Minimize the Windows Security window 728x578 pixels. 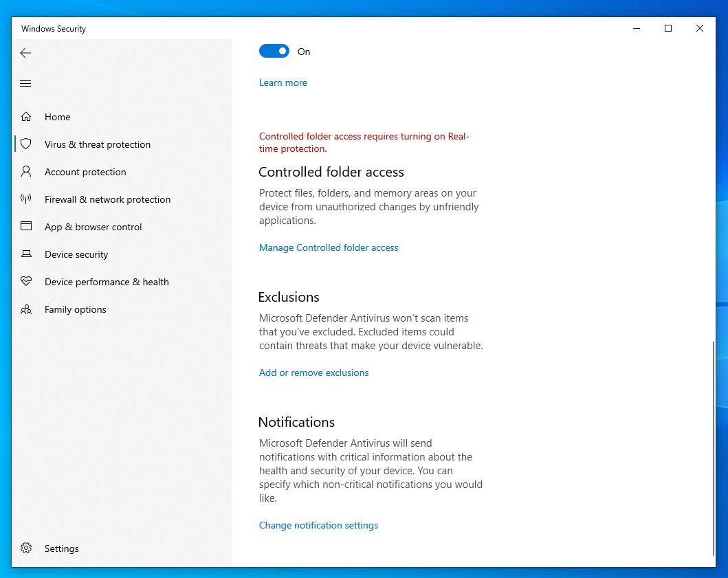tap(637, 28)
